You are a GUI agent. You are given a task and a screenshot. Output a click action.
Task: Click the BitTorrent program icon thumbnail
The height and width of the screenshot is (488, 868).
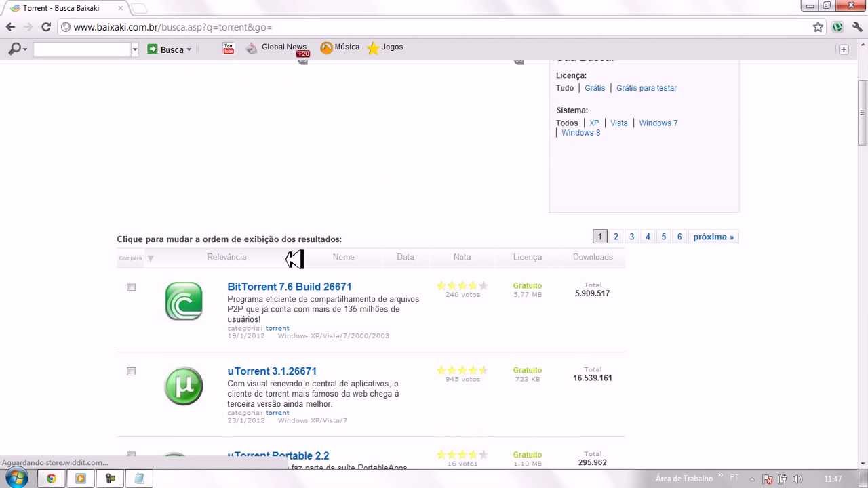tap(184, 301)
